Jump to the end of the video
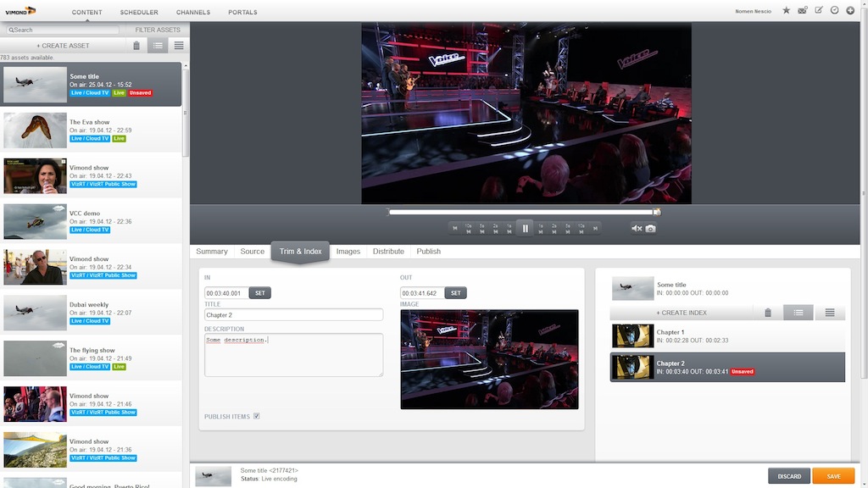The image size is (868, 488). point(596,229)
